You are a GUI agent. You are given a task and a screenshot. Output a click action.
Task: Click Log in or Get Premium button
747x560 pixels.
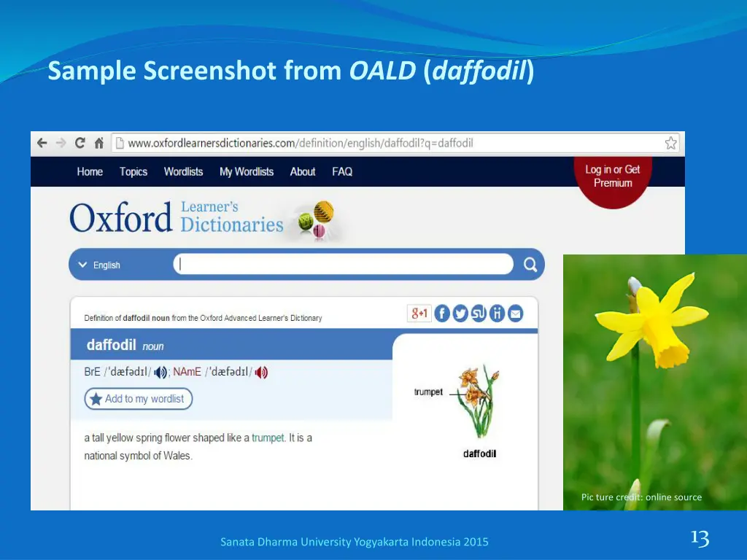[x=613, y=181]
